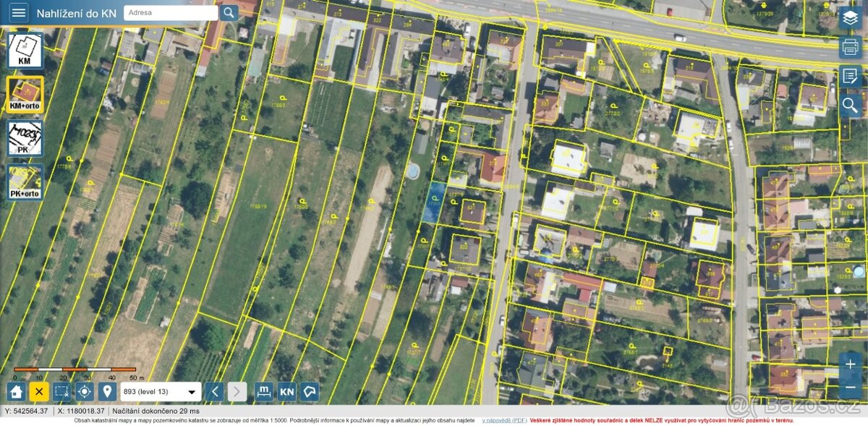This screenshot has width=868, height=426.
Task: Go to home map extent
Action: [x=17, y=392]
